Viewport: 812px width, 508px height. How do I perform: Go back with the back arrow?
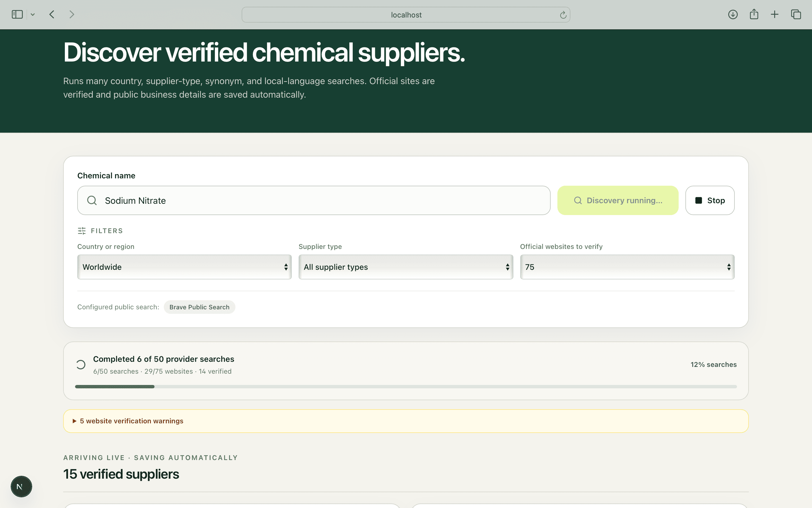(x=52, y=14)
